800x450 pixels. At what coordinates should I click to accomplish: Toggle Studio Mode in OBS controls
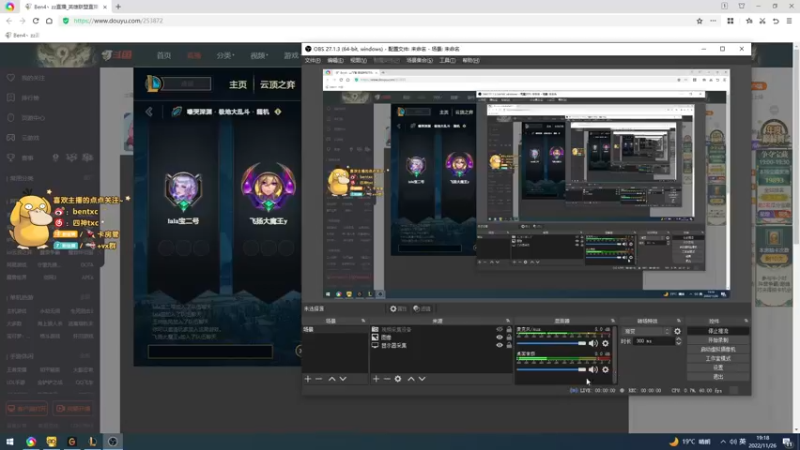pos(718,358)
